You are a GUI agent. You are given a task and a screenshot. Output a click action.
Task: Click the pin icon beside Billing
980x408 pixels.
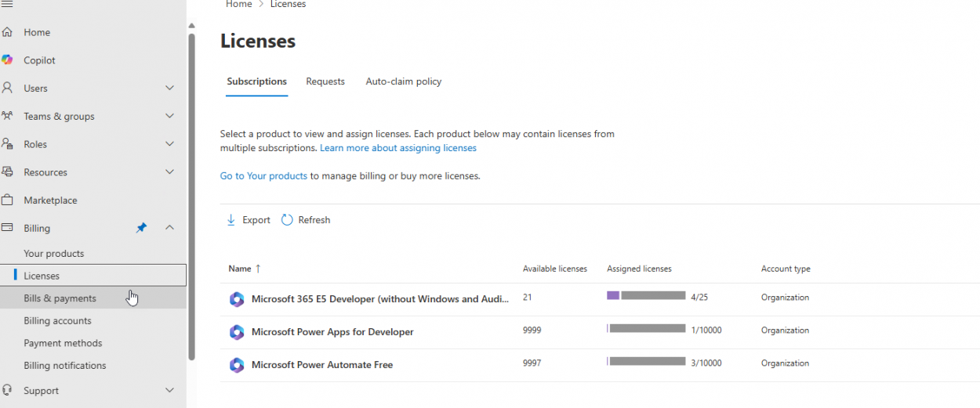click(141, 228)
